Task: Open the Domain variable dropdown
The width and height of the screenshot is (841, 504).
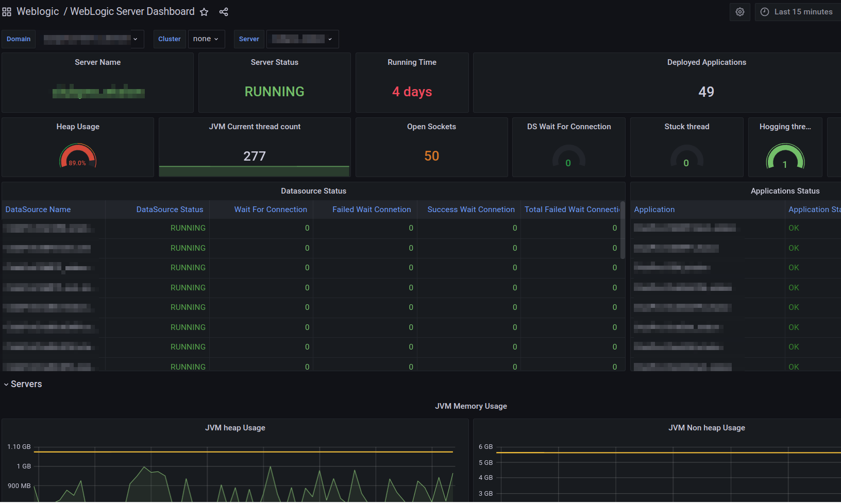Action: tap(90, 39)
